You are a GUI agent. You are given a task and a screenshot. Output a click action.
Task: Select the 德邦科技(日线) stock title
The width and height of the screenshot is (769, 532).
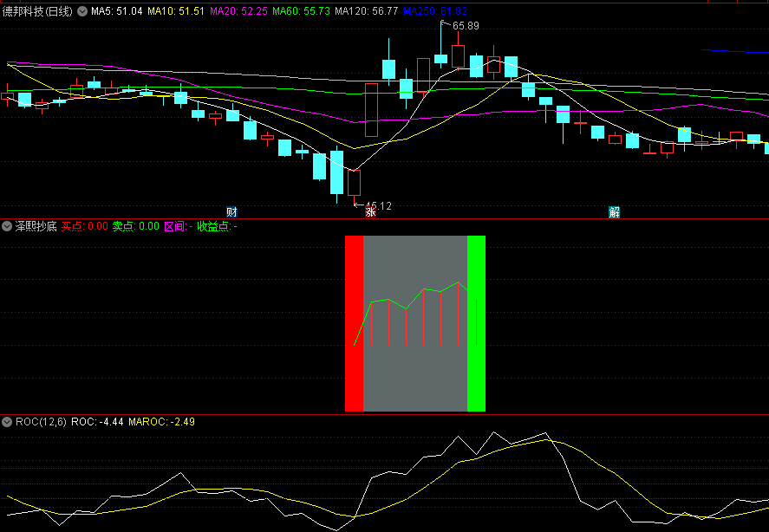click(38, 11)
